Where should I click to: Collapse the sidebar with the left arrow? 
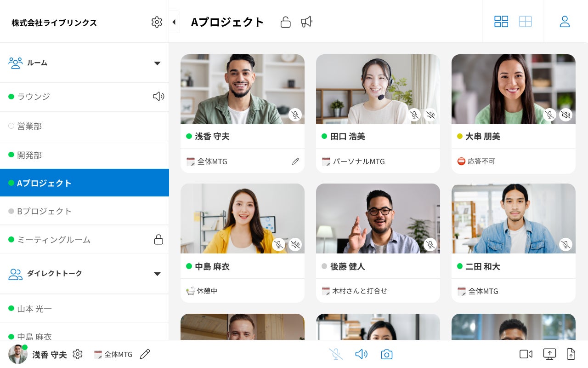[174, 22]
